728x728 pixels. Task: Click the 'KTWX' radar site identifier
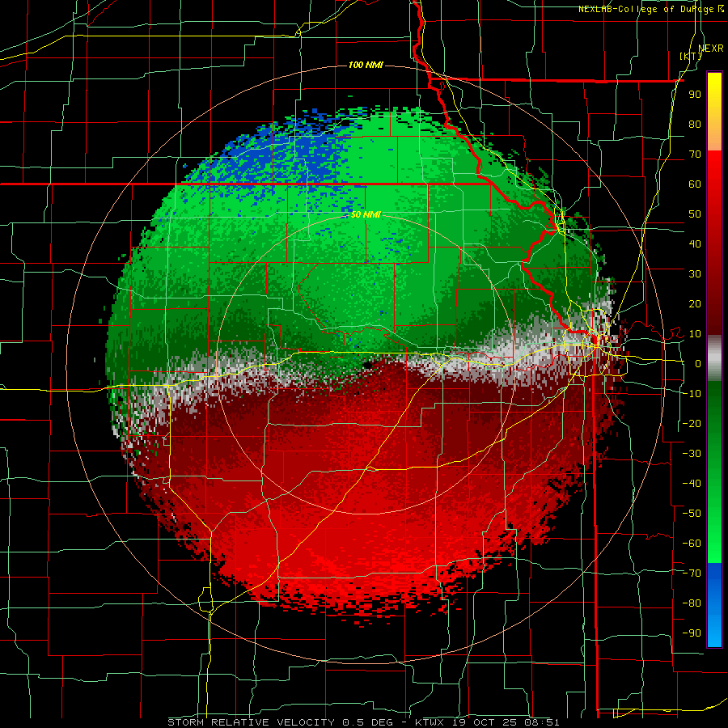tap(430, 722)
